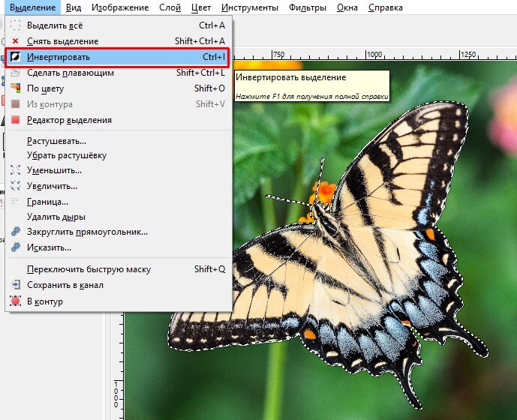517x420 pixels.
Task: Open the Изображение menu
Action: tap(120, 7)
